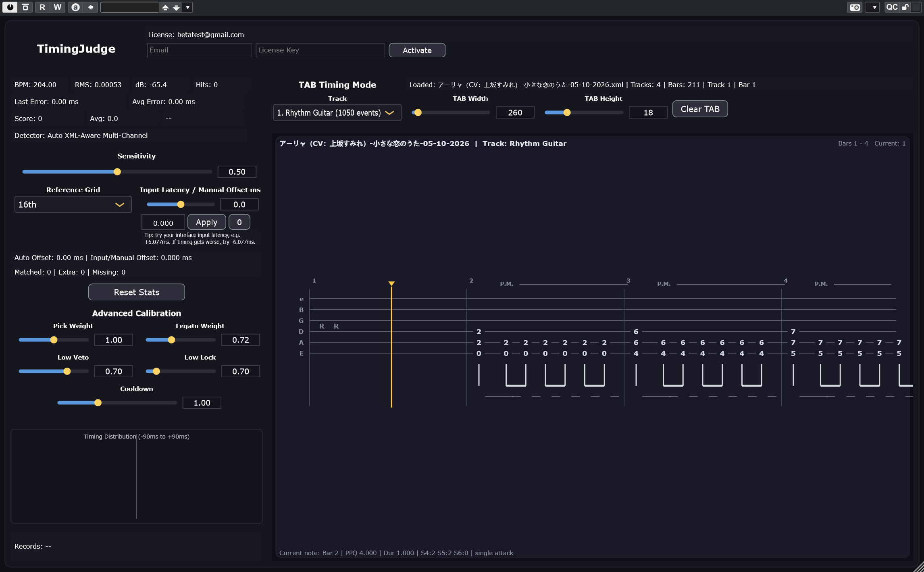This screenshot has width=924, height=572.
Task: Click the manual offset 0.000 field
Action: (x=163, y=223)
